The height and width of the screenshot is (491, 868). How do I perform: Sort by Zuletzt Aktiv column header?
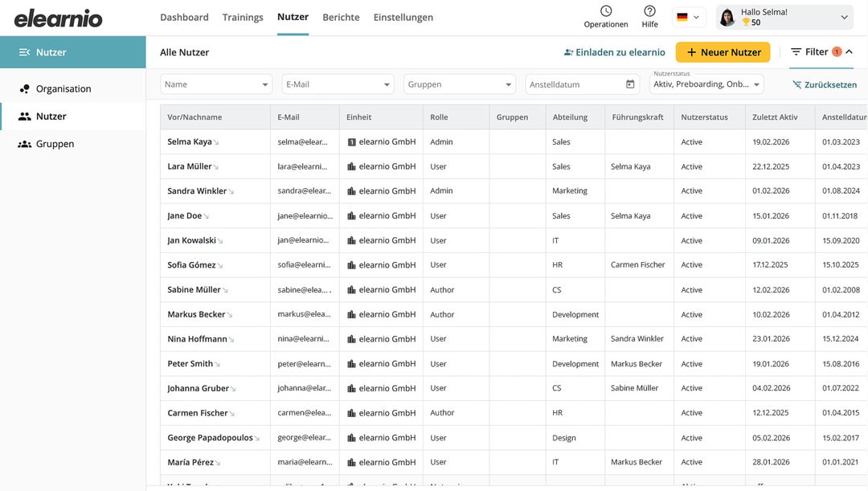pos(775,117)
